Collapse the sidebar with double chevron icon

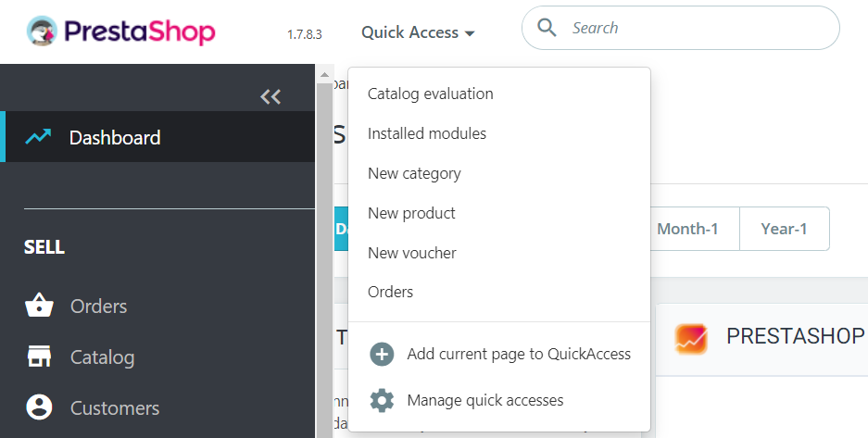click(x=270, y=96)
